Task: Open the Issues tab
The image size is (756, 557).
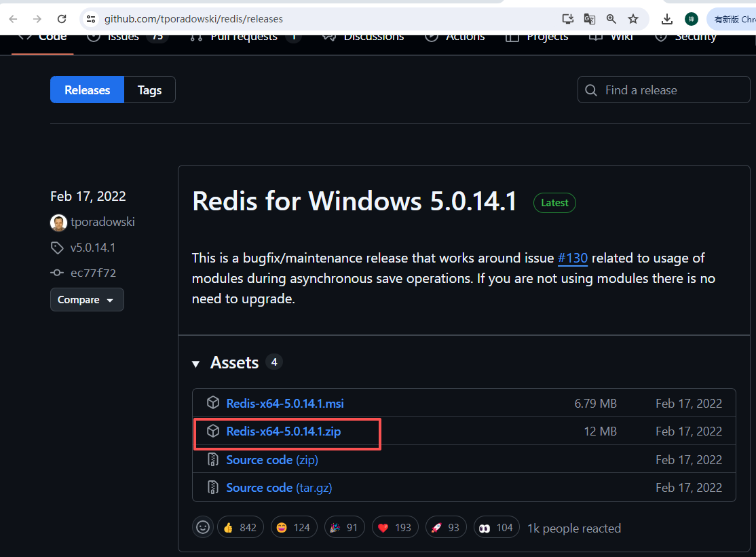Action: [128, 37]
